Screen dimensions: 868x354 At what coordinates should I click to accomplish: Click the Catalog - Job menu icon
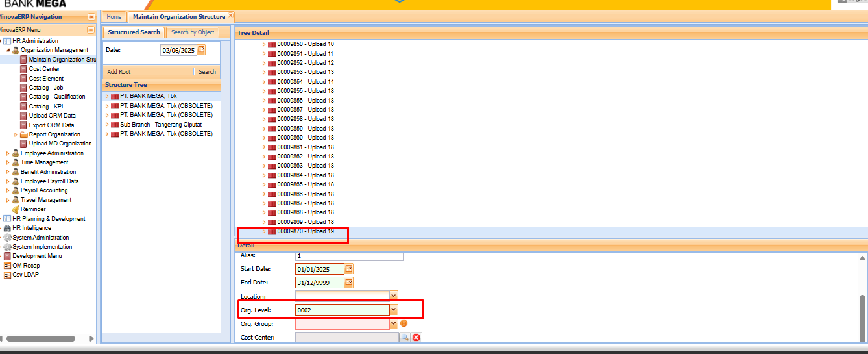[23, 87]
